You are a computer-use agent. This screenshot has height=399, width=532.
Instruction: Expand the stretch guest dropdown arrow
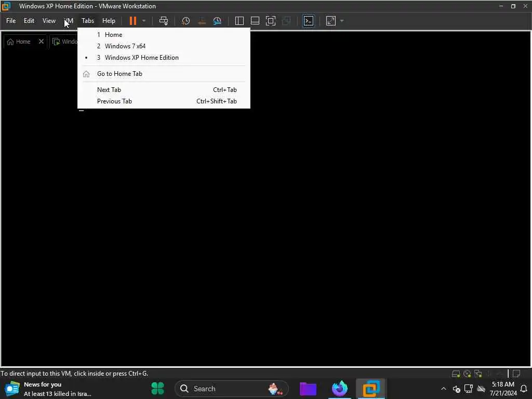click(342, 21)
